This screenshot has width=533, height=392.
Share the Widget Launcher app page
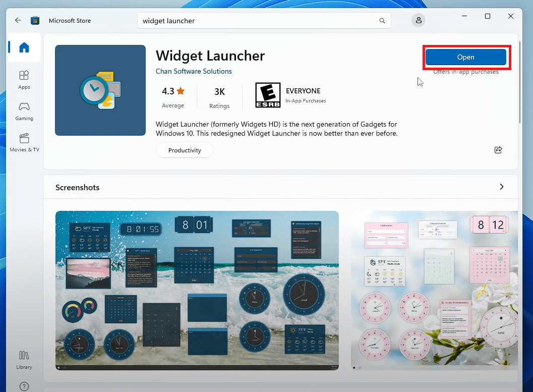(x=498, y=150)
